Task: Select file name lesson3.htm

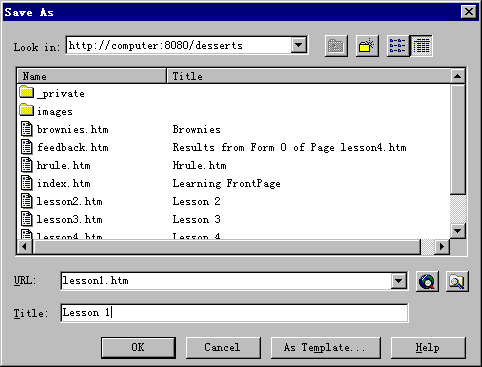Action: (70, 219)
